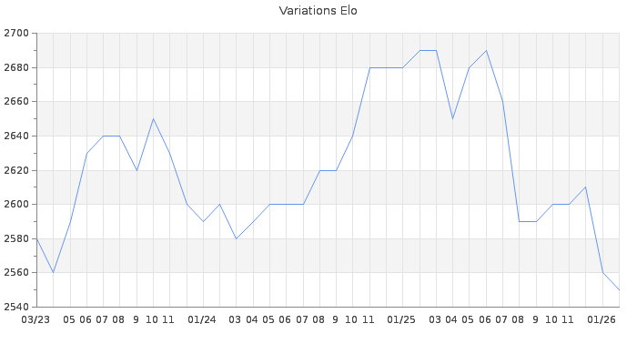Click the 2610 bump before the final drop
Screen dimensions: 637x364
click(585, 187)
